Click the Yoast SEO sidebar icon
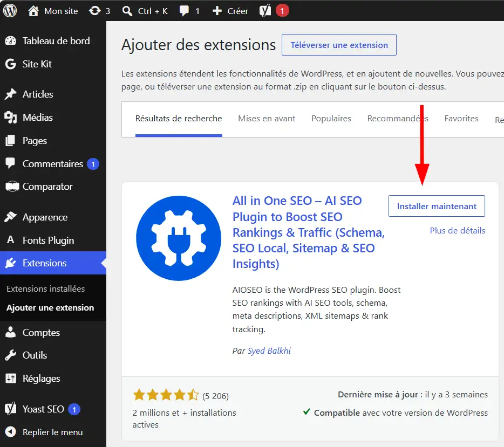This screenshot has width=504, height=447. [11, 409]
